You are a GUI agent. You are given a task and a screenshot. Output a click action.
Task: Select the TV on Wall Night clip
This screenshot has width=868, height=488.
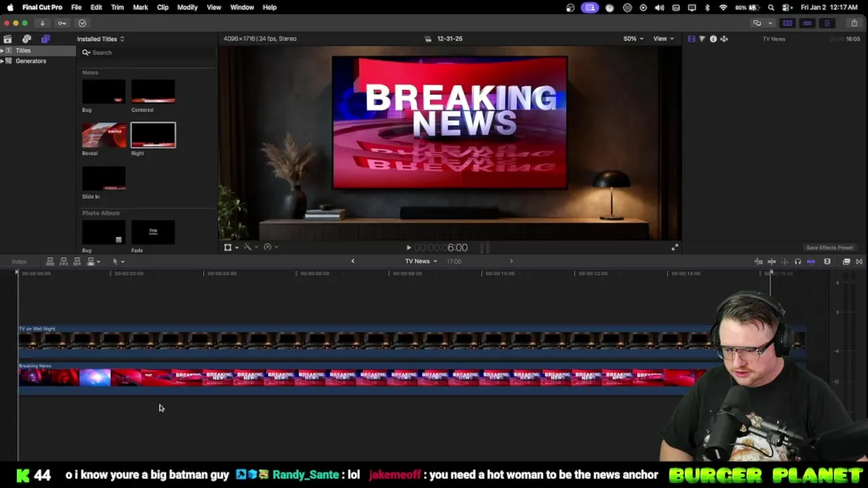coord(411,340)
